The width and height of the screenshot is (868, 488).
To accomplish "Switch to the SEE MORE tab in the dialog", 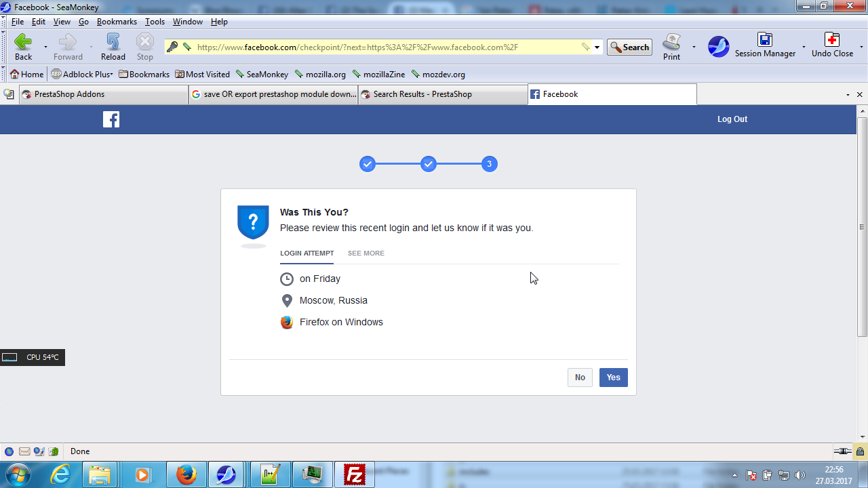I will 366,253.
